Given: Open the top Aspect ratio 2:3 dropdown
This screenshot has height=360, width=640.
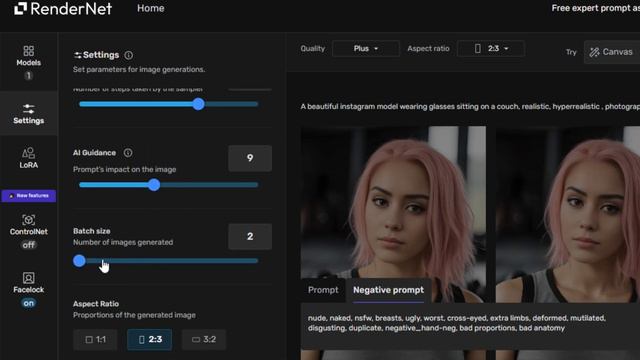Looking at the screenshot, I should click(x=491, y=49).
